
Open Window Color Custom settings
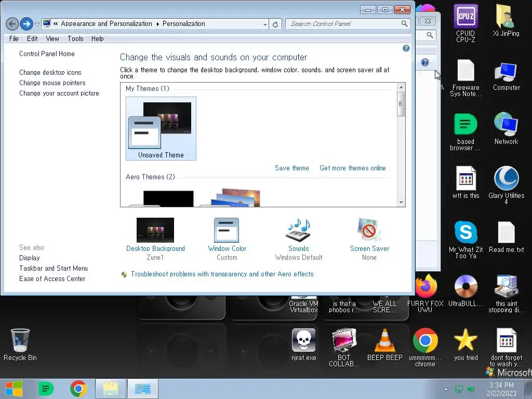[x=227, y=239]
